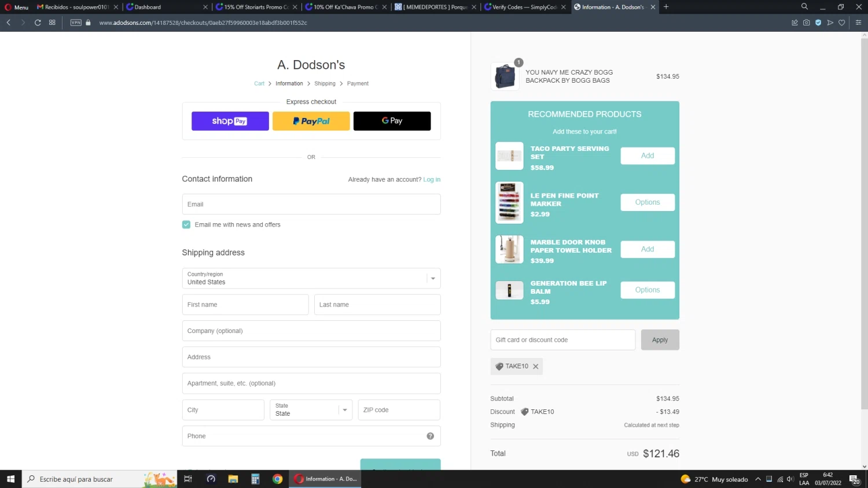
Task: Click the Windows search box
Action: 100,479
